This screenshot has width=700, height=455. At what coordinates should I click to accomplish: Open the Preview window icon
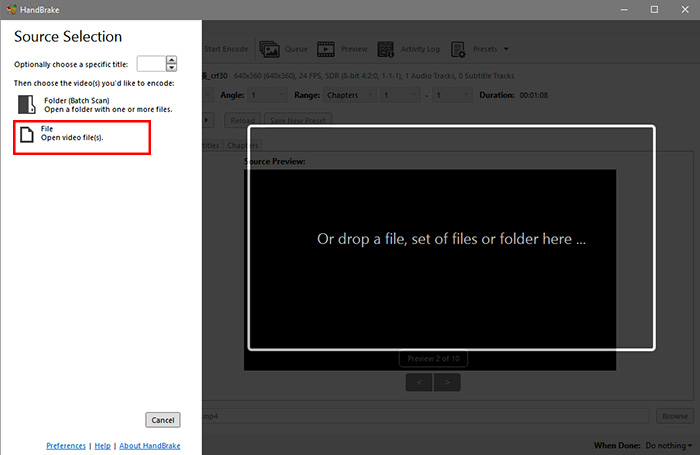coord(325,49)
